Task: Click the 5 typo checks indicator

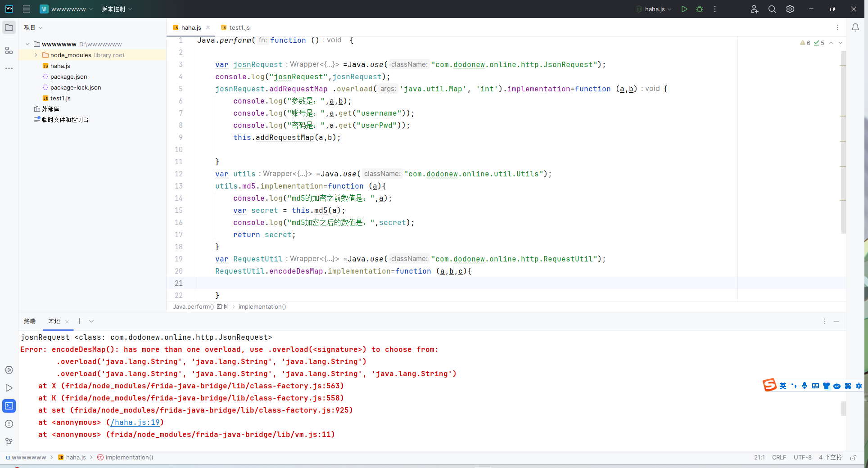Action: coord(819,43)
